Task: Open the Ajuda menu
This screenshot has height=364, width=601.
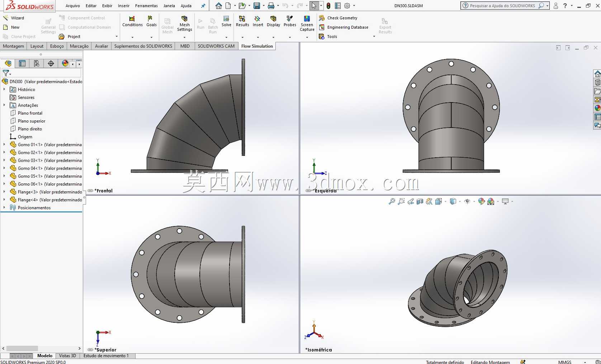Action: (x=186, y=6)
